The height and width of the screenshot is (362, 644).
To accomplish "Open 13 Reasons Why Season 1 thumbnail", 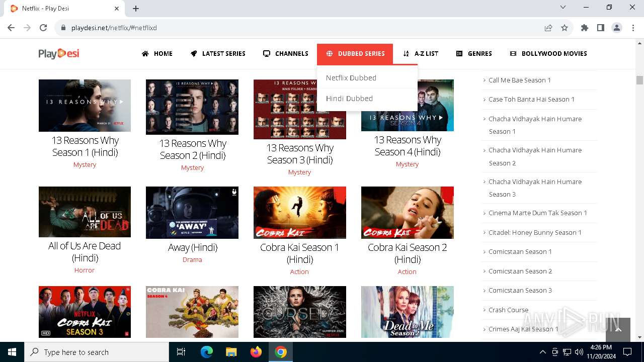I will pos(85,106).
